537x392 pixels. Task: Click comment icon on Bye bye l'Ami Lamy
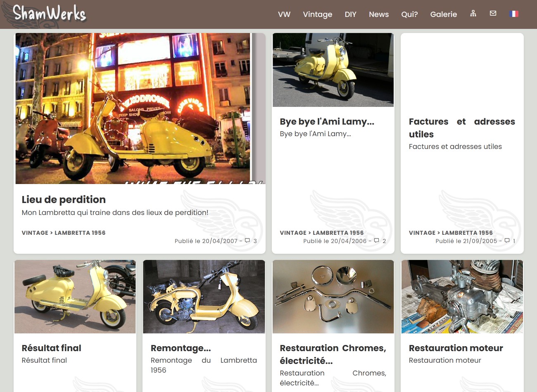pyautogui.click(x=376, y=241)
